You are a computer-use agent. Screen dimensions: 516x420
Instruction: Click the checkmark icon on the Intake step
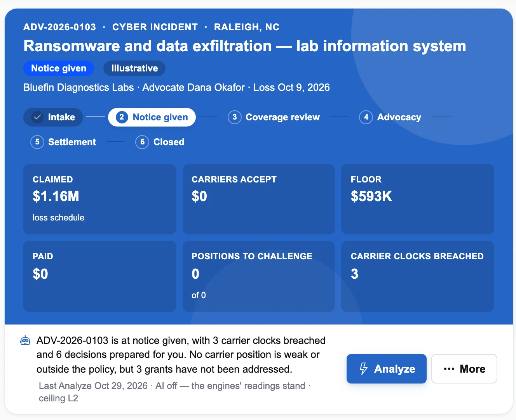[x=37, y=117]
